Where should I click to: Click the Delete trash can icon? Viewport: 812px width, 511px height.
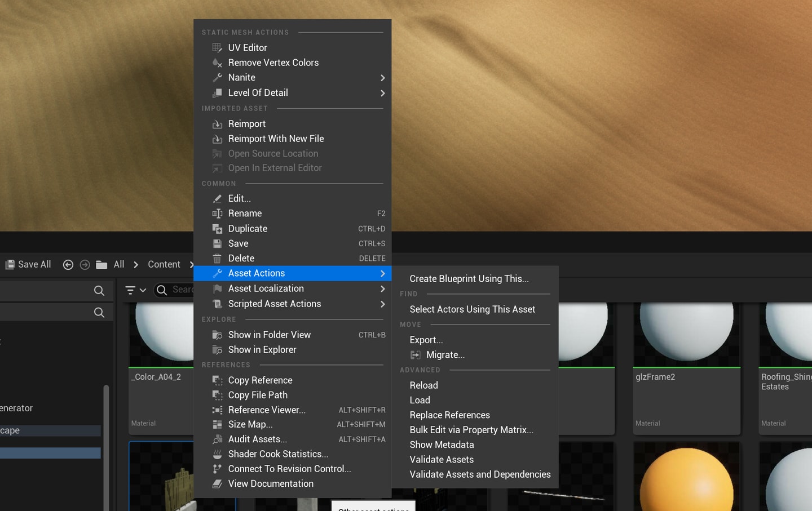click(x=217, y=259)
